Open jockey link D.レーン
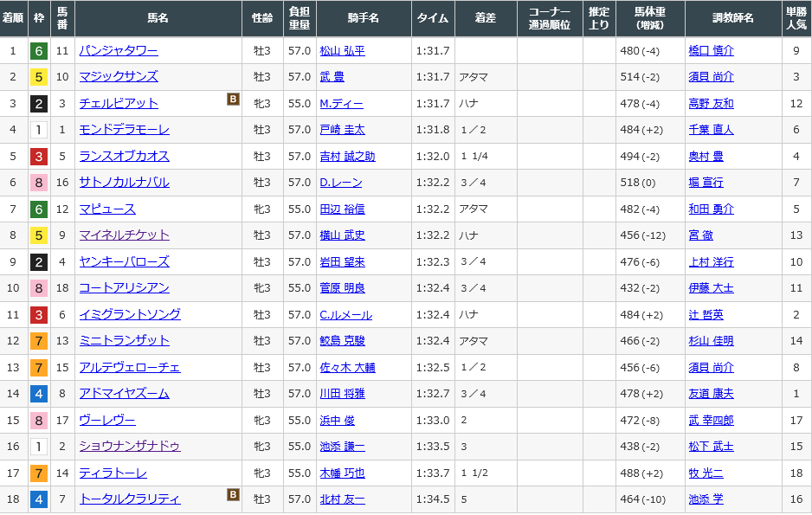This screenshot has height=515, width=812. pyautogui.click(x=340, y=183)
